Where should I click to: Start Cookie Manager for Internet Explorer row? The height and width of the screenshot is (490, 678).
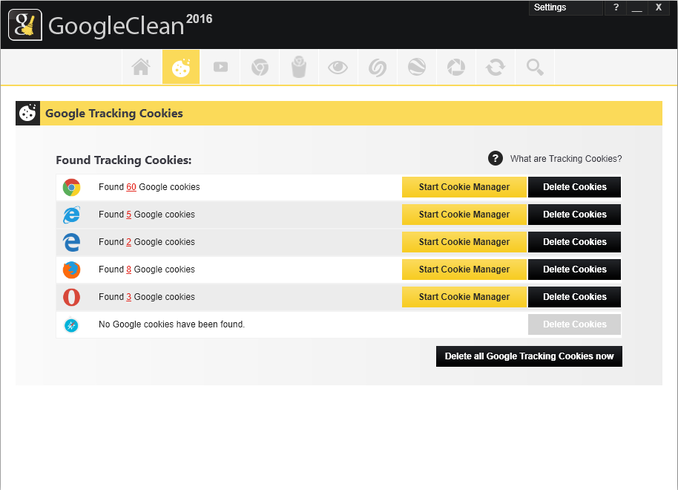tap(464, 215)
